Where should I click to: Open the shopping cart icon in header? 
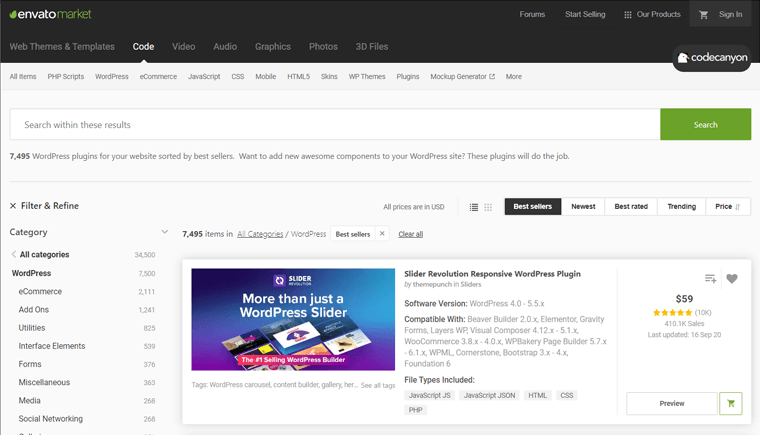703,15
